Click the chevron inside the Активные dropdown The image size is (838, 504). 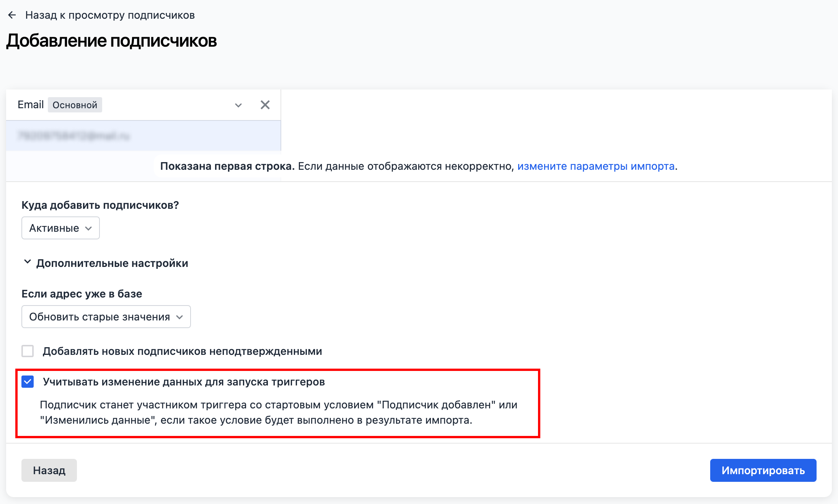[x=88, y=229]
